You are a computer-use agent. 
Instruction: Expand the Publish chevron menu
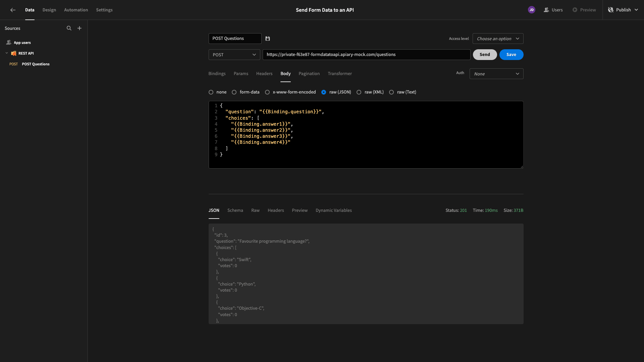coord(636,10)
